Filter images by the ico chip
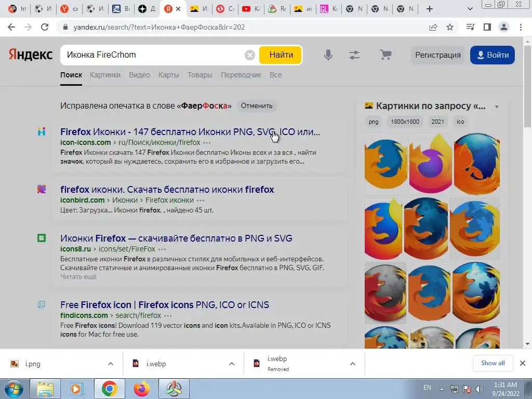Screen dimensions: 532x399 [x=460, y=122]
